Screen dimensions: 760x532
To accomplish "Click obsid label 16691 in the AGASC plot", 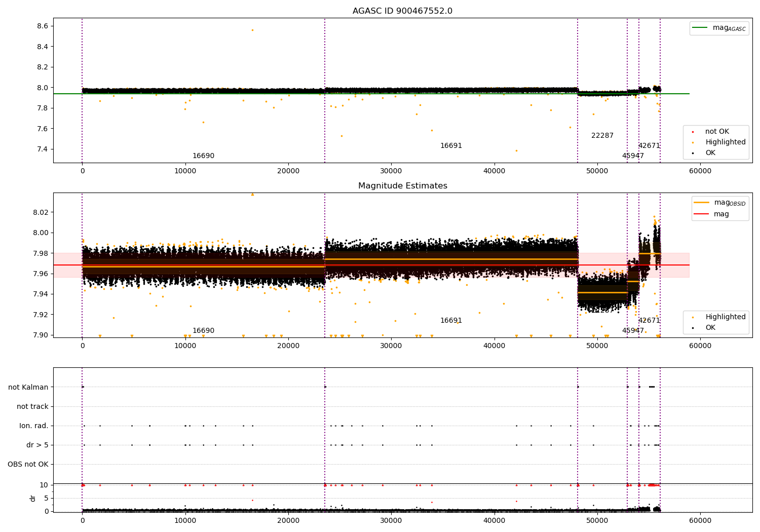I will point(451,146).
